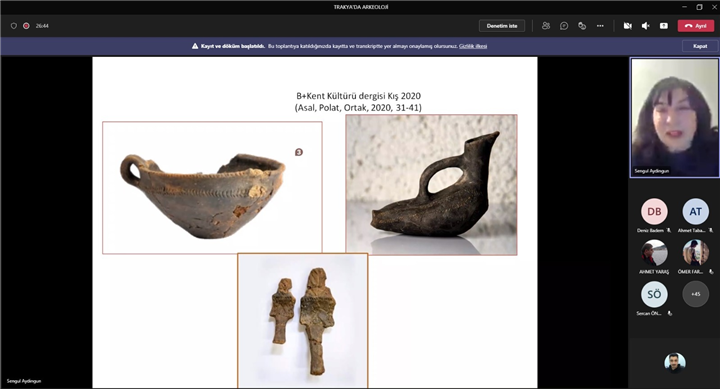Restore the window using title bar button

point(699,7)
